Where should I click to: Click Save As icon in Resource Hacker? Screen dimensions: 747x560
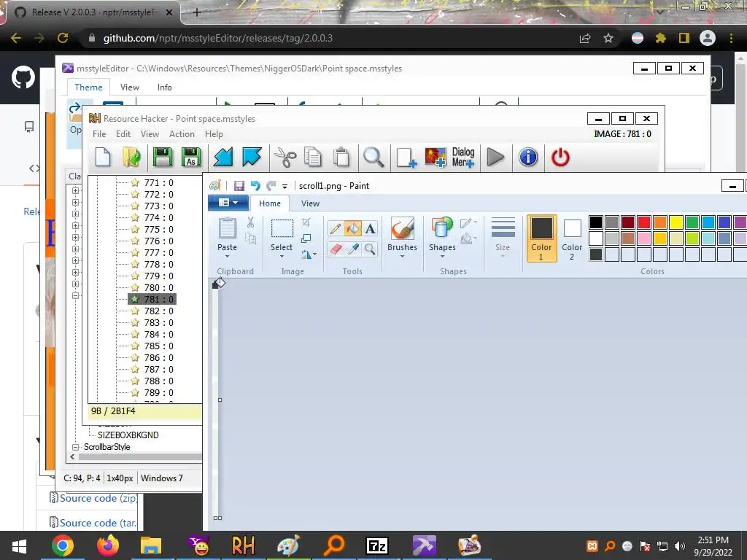pyautogui.click(x=191, y=157)
